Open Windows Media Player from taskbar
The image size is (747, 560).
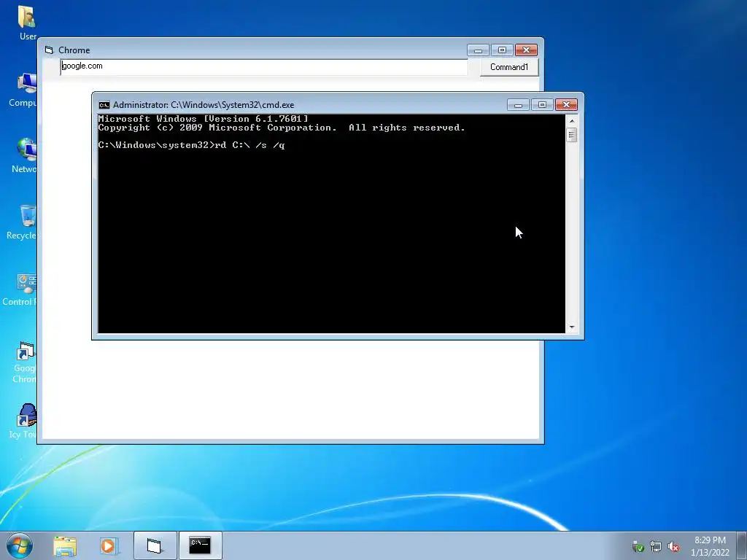point(109,545)
